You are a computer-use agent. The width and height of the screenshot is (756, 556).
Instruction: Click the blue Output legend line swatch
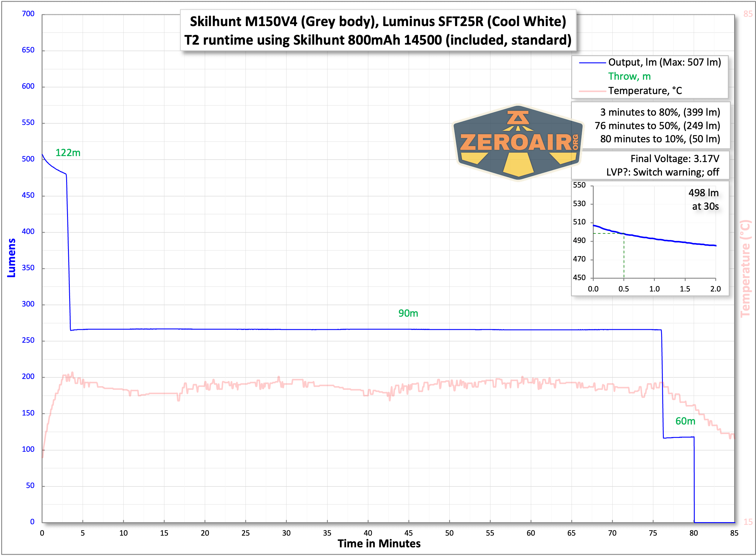point(592,63)
